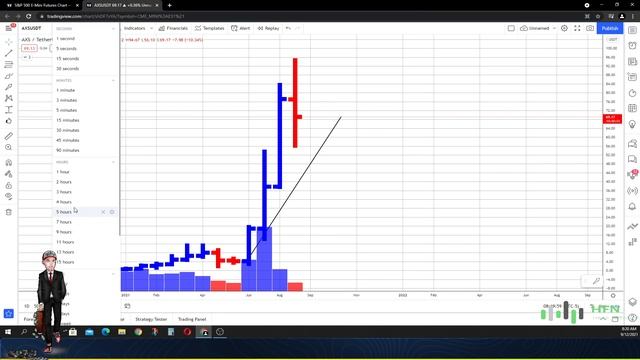640x360 pixels.
Task: Create an Alert
Action: click(240, 28)
